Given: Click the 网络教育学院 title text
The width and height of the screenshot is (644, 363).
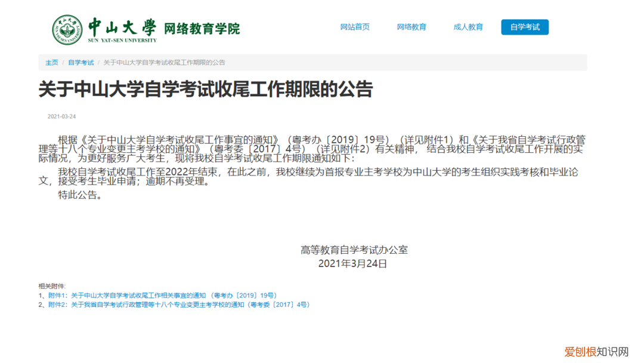Looking at the screenshot, I should [202, 27].
